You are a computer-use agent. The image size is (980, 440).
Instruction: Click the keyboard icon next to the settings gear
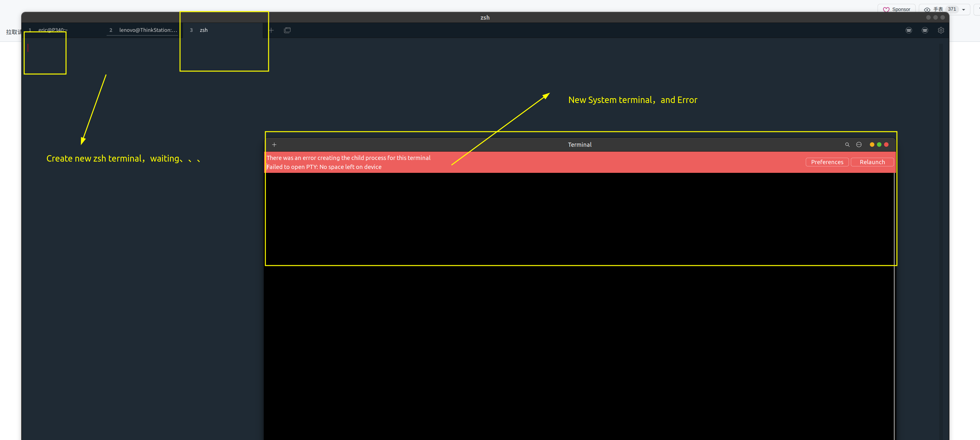[x=925, y=31]
